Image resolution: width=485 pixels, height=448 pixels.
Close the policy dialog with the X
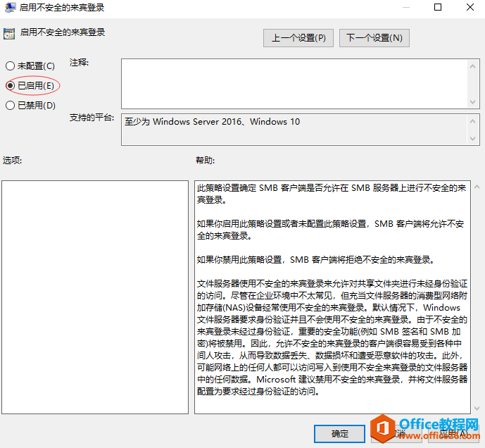point(470,8)
